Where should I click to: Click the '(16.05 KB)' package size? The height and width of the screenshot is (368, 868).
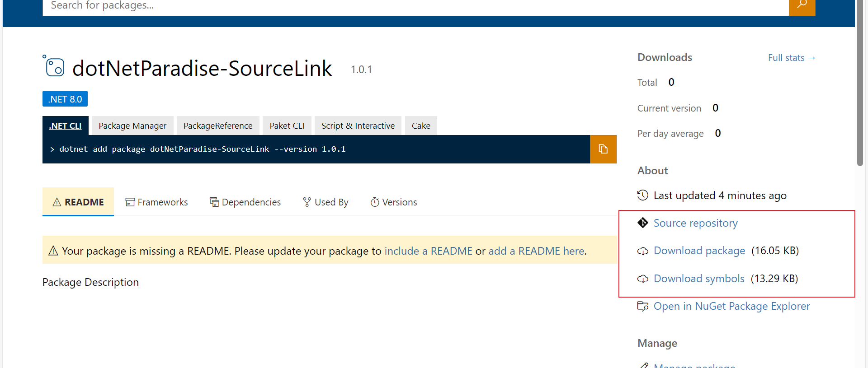(775, 251)
